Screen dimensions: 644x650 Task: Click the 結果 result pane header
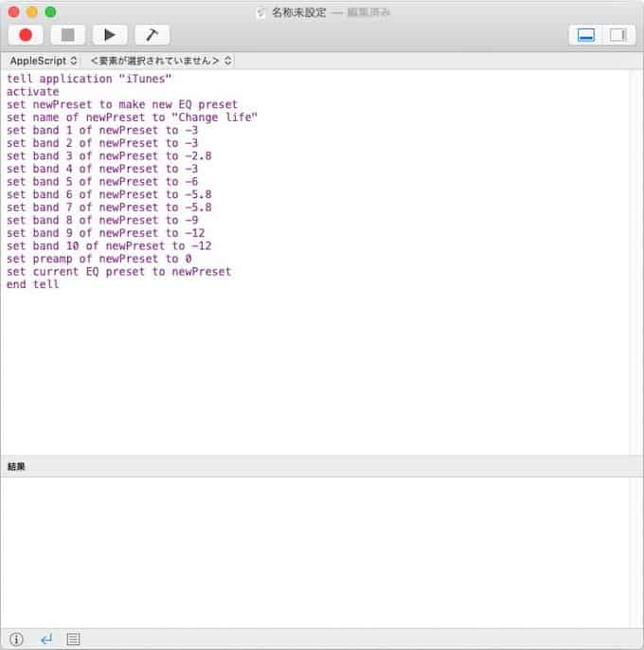tap(322, 466)
